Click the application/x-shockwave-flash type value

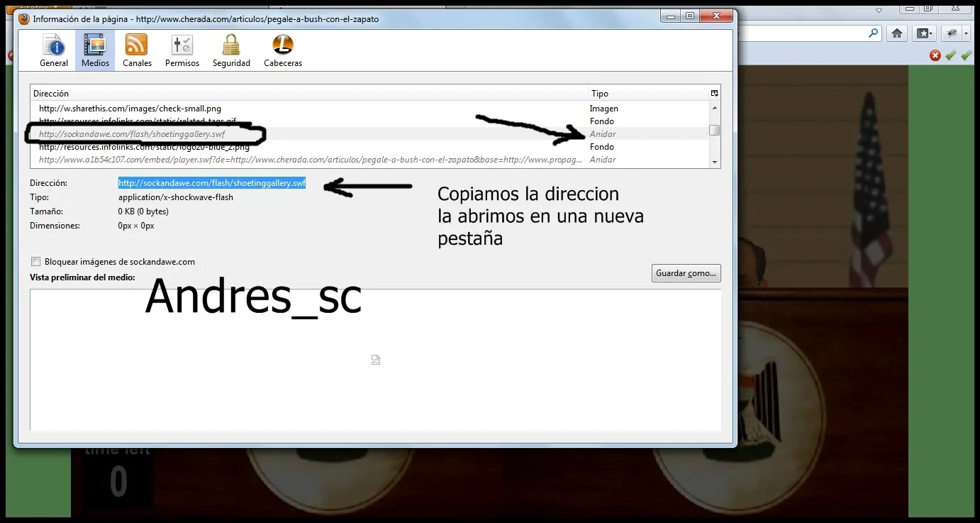coord(176,197)
